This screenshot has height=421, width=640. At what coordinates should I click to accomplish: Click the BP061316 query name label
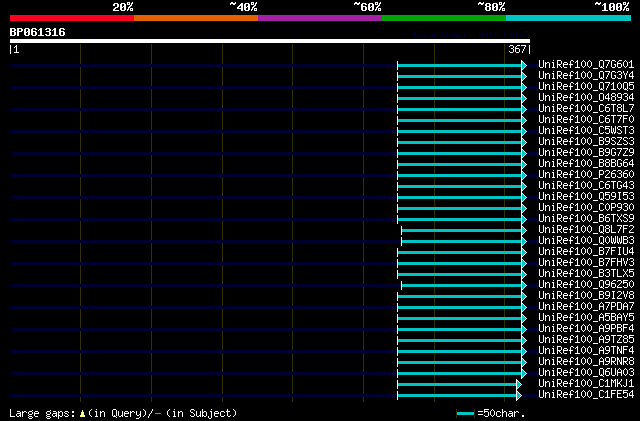[x=37, y=32]
